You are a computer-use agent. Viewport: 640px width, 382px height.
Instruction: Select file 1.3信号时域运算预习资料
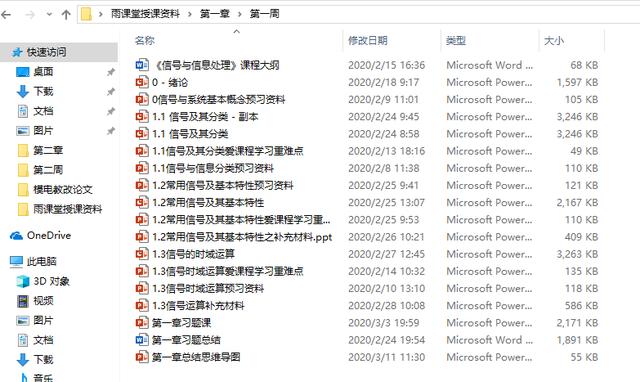208,289
